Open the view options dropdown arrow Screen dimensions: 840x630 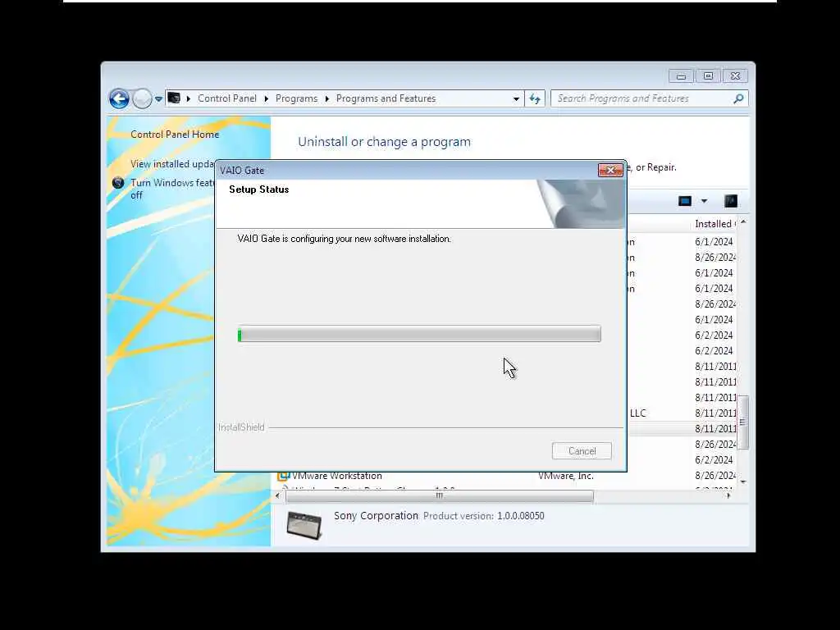click(x=704, y=201)
